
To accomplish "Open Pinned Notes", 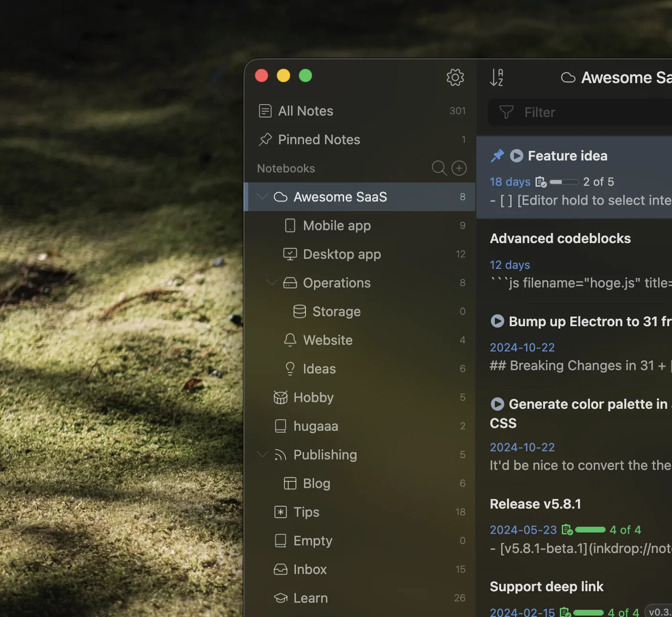I will pos(360,139).
